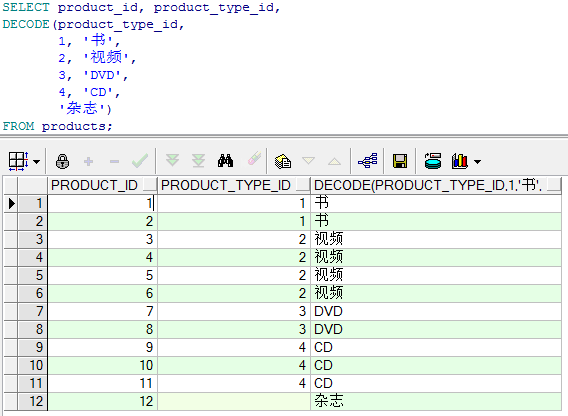Click the export query results icon

pyautogui.click(x=433, y=161)
